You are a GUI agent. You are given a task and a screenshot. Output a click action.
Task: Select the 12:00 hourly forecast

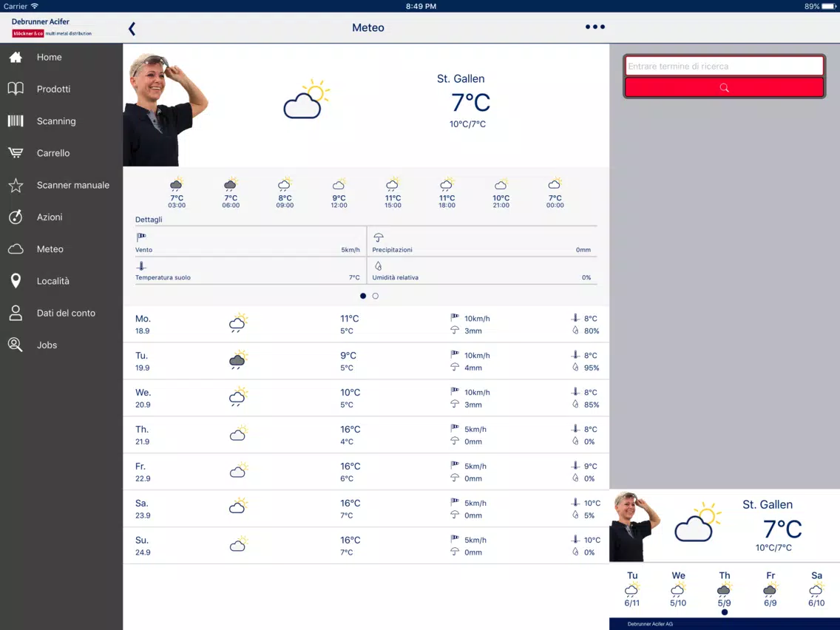(x=339, y=193)
